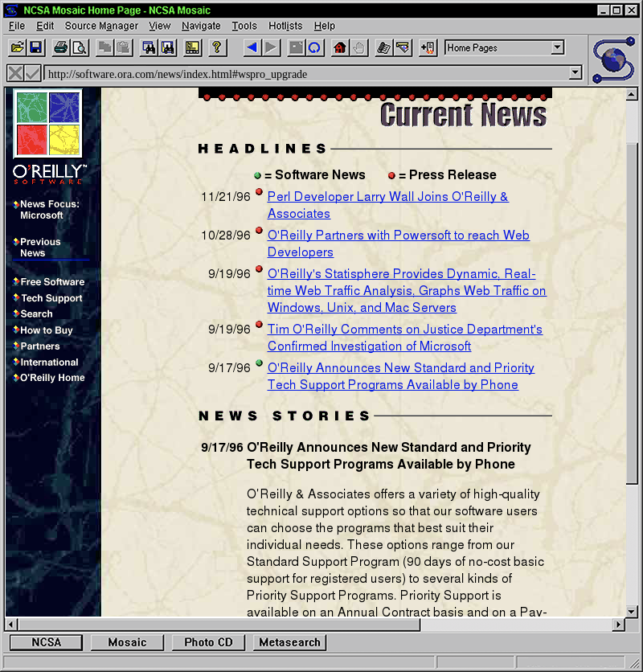
Task: Go back with the blue left arrow
Action: [x=252, y=48]
